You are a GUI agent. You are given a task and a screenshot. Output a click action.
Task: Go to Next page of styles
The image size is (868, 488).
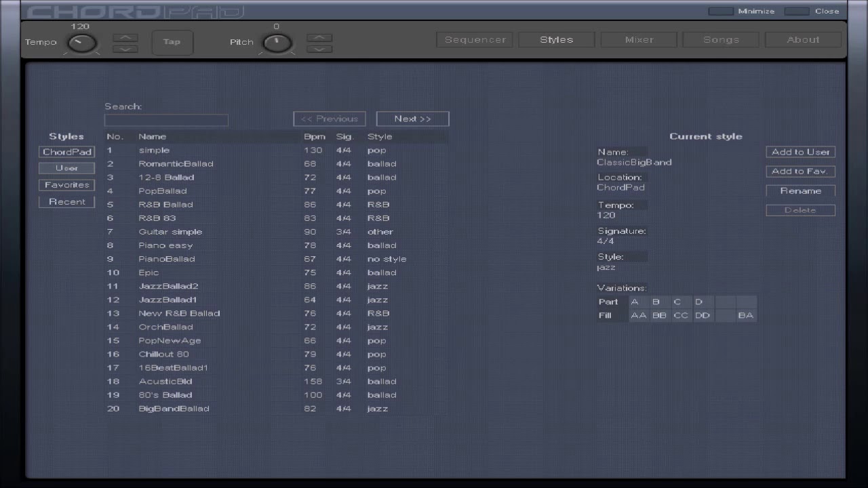point(413,119)
